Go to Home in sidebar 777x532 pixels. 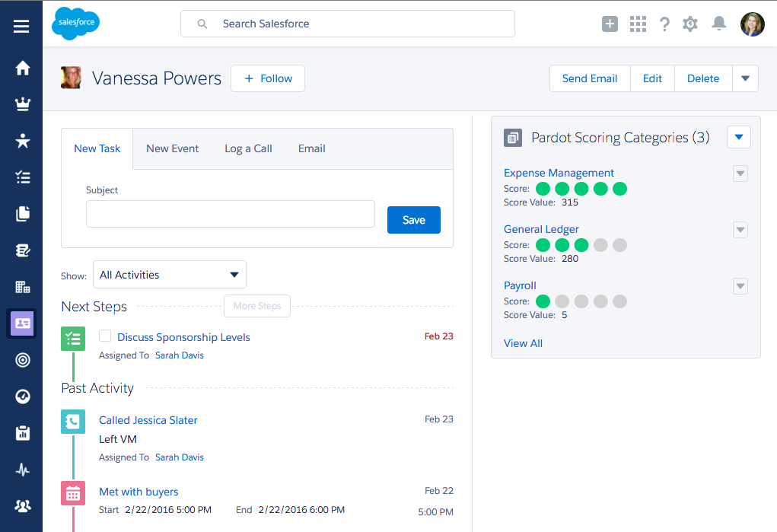point(22,68)
